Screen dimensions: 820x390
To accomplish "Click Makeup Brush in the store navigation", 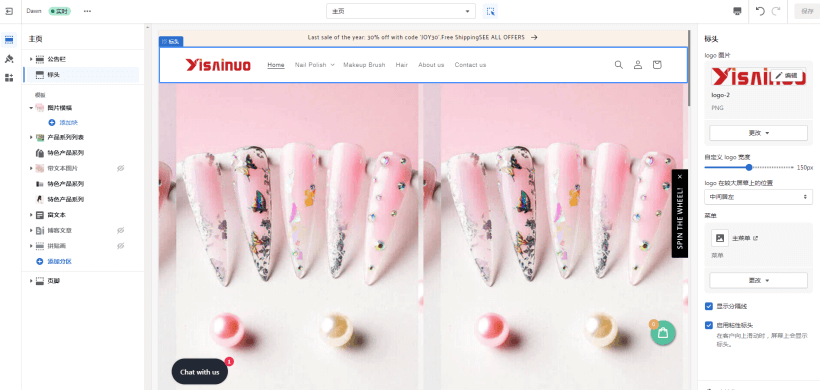I will pos(364,65).
